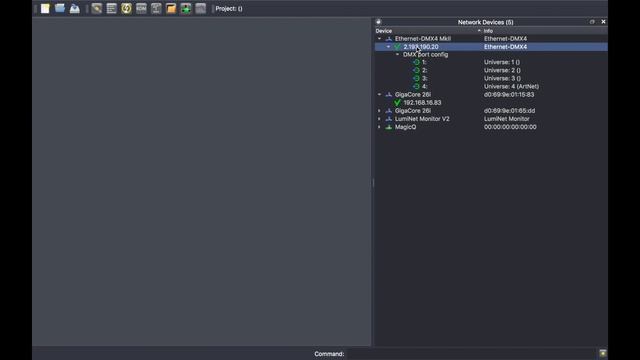This screenshot has width=640, height=360.
Task: Sort by the Device column header
Action: coord(429,31)
